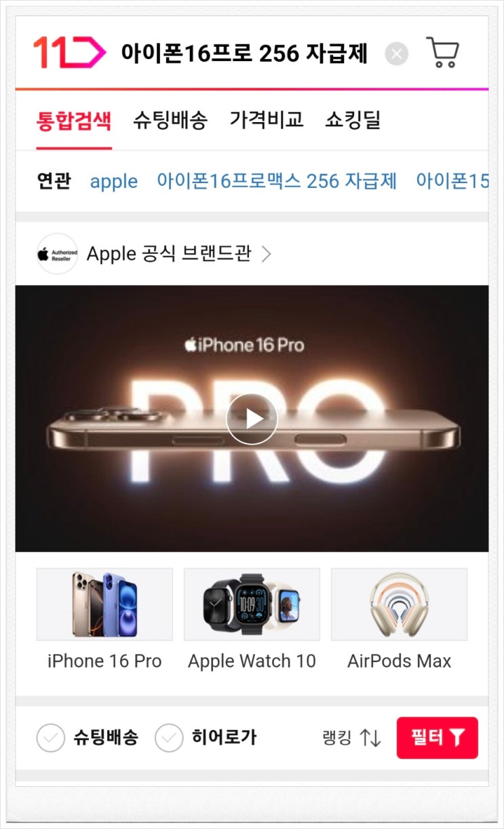Image resolution: width=504 pixels, height=829 pixels.
Task: Click the search field with 아이폰16프로 query
Action: coord(244,53)
